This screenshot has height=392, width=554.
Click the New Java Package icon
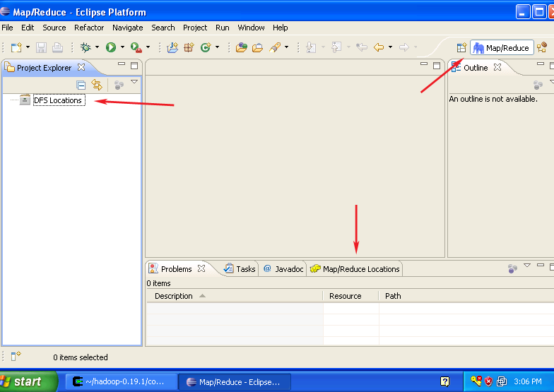click(189, 47)
